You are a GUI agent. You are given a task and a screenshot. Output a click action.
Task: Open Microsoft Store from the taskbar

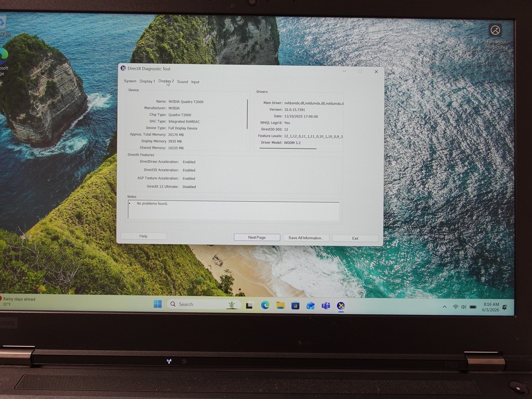click(x=295, y=306)
